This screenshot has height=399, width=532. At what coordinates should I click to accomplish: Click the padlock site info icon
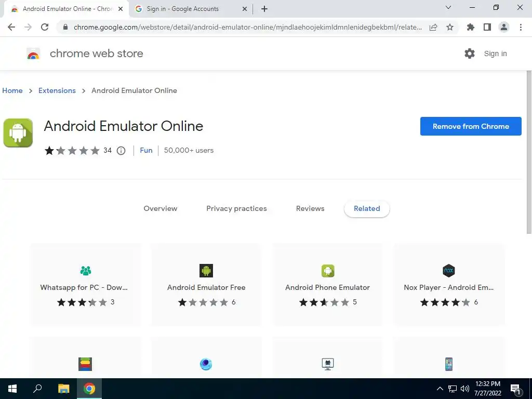tap(65, 27)
